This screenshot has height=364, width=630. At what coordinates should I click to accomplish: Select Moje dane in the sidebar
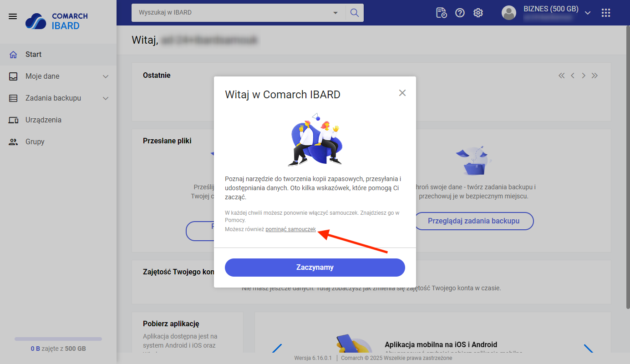click(x=58, y=76)
